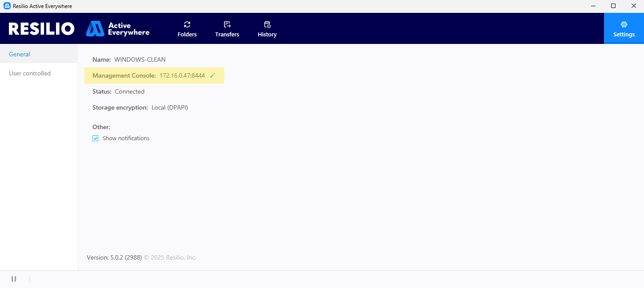
Task: Click the Resilio app icon in title bar
Action: (x=7, y=6)
